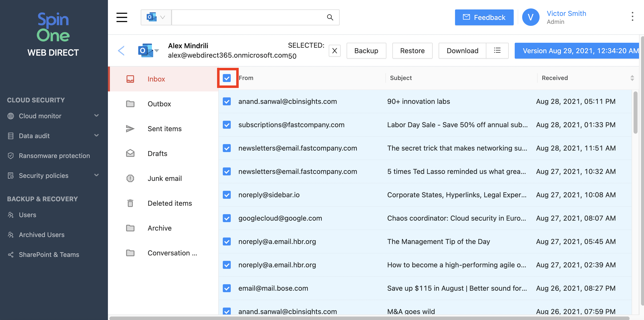Clear selection with the X button

(x=334, y=51)
